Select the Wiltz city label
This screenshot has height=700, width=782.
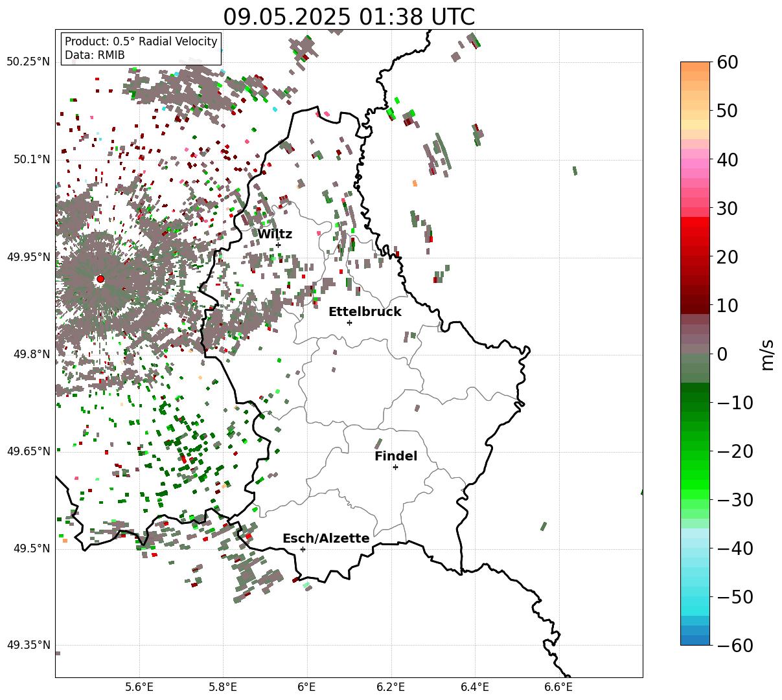coord(275,234)
